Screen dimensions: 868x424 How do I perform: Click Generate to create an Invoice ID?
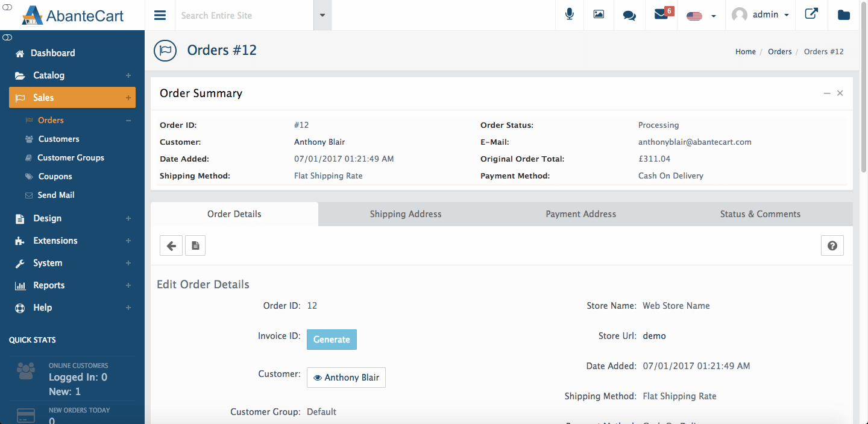[332, 339]
